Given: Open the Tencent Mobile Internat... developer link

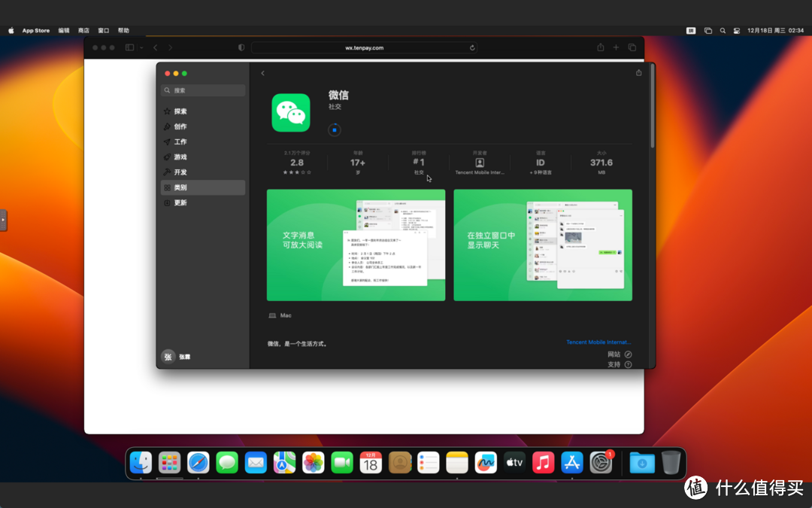Looking at the screenshot, I should tap(598, 342).
